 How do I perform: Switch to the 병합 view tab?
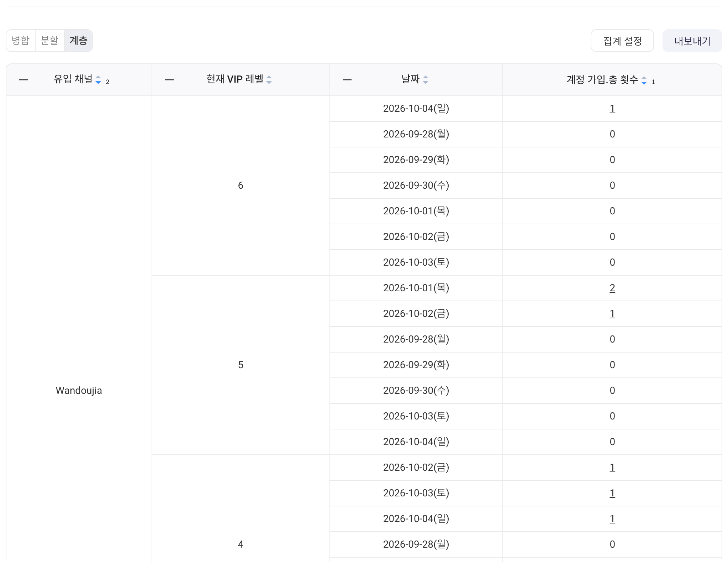point(21,41)
